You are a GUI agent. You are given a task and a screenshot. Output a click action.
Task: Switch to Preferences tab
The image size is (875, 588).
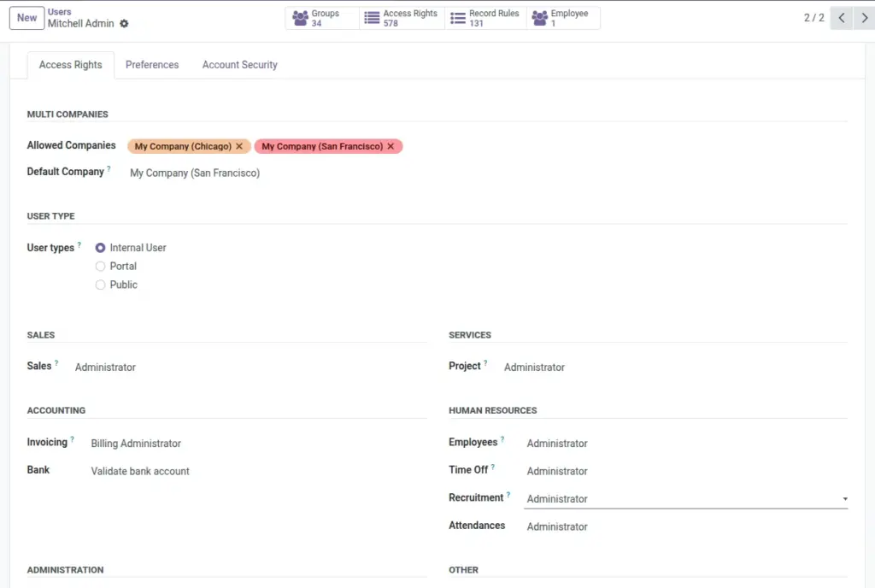pyautogui.click(x=152, y=65)
